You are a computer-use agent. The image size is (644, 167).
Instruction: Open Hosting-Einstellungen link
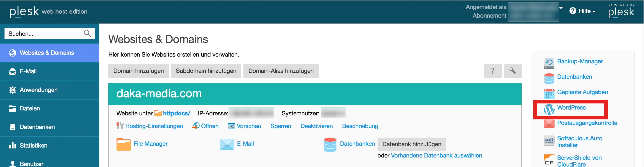click(x=154, y=126)
